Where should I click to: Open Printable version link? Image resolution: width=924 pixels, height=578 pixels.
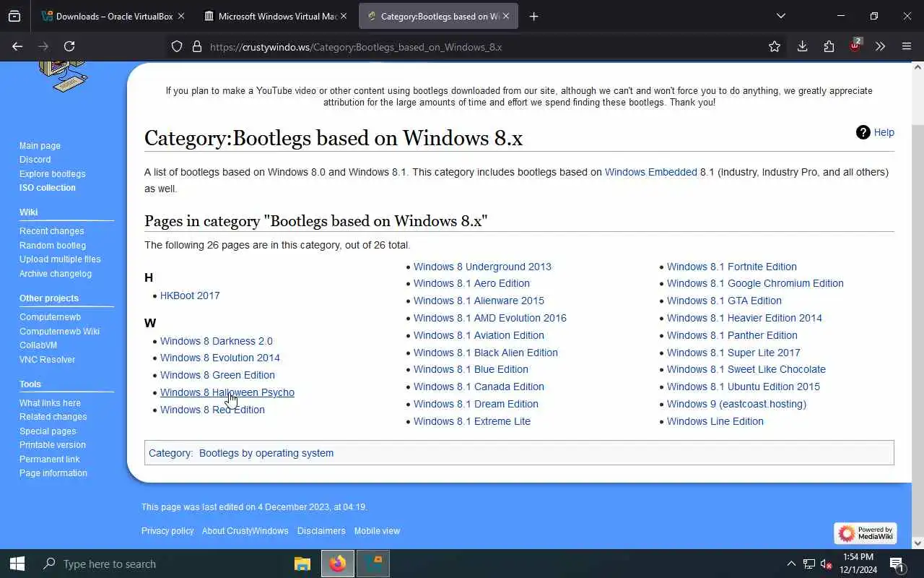(52, 445)
